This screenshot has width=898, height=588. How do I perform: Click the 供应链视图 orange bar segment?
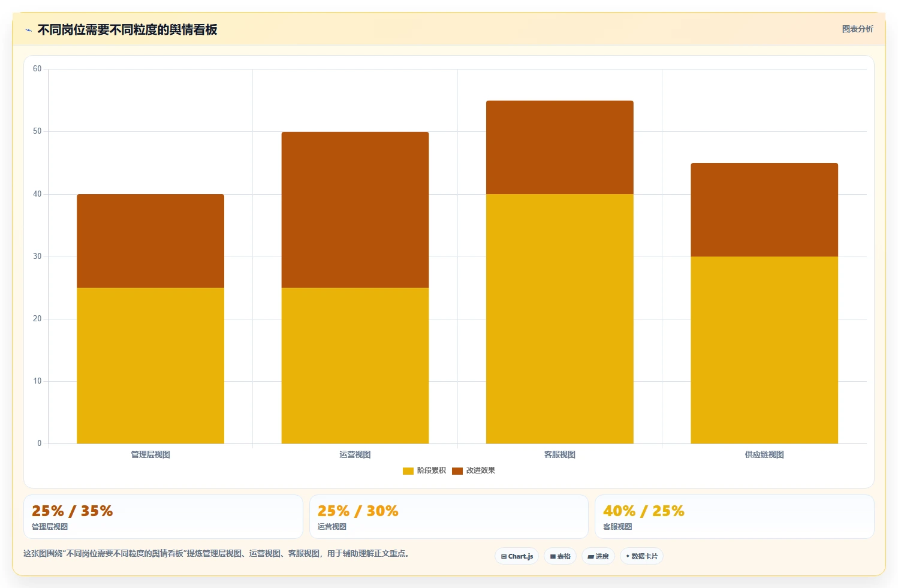(764, 210)
